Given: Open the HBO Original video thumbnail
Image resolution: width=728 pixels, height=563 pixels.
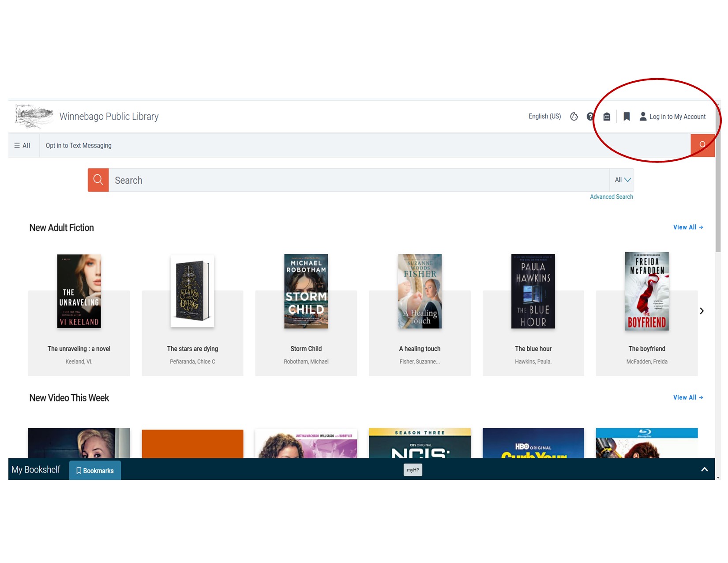Looking at the screenshot, I should [x=533, y=443].
